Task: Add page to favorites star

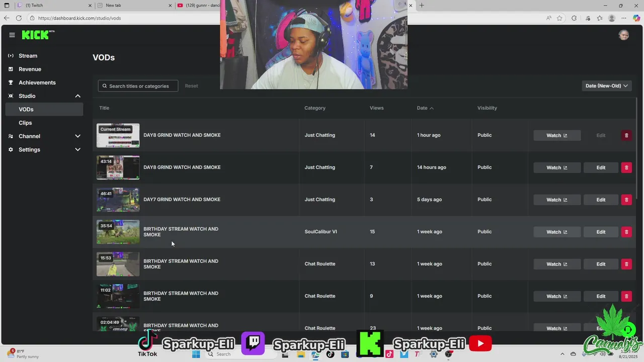Action: click(559, 18)
